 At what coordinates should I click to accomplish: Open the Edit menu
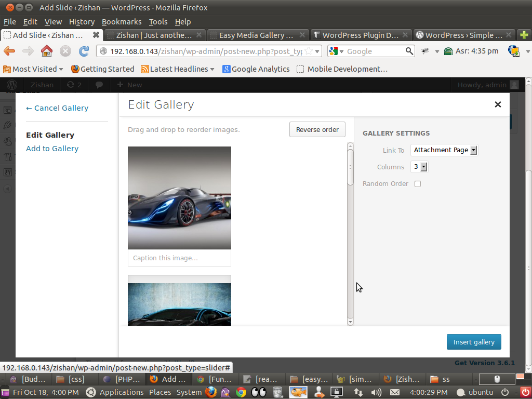click(x=30, y=22)
